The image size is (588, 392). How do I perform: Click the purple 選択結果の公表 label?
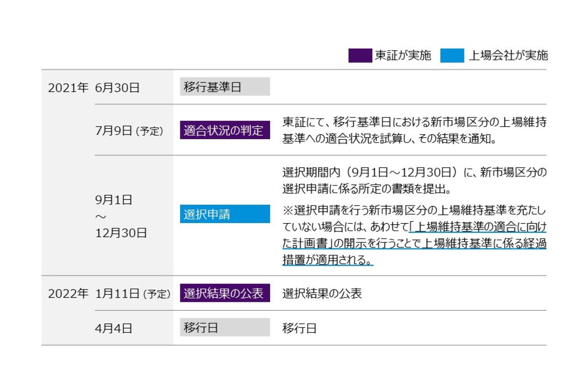[225, 293]
